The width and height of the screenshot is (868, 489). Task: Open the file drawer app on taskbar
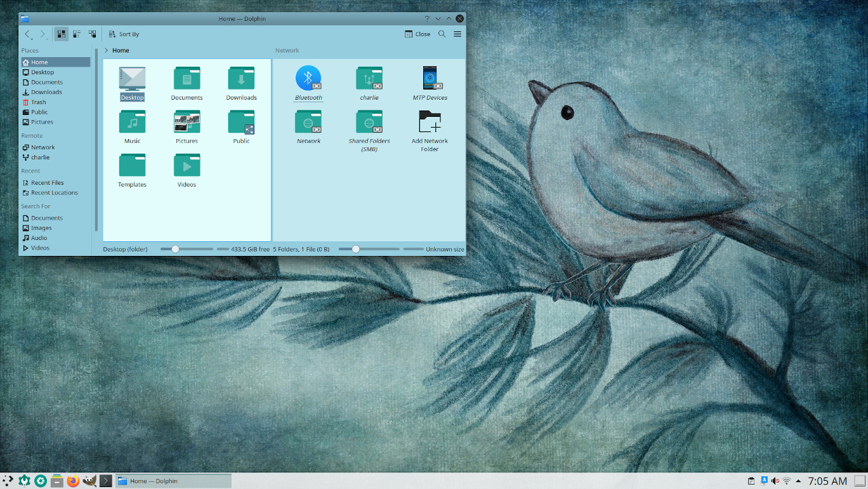(57, 481)
